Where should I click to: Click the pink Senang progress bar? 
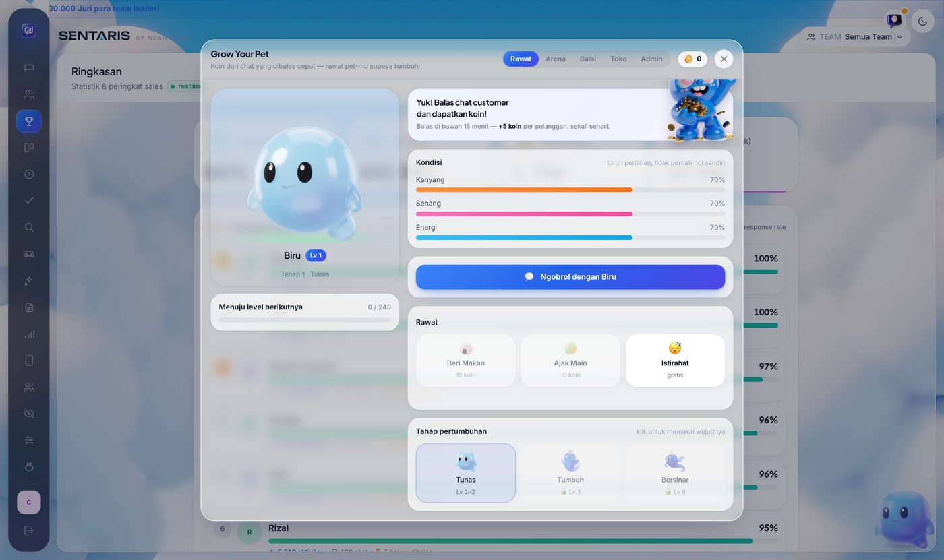pyautogui.click(x=570, y=214)
